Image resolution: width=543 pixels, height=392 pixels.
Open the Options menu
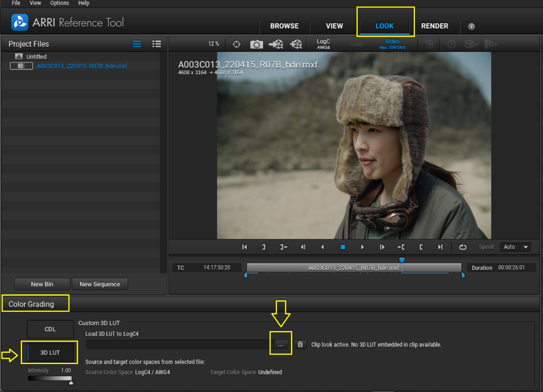pyautogui.click(x=59, y=3)
